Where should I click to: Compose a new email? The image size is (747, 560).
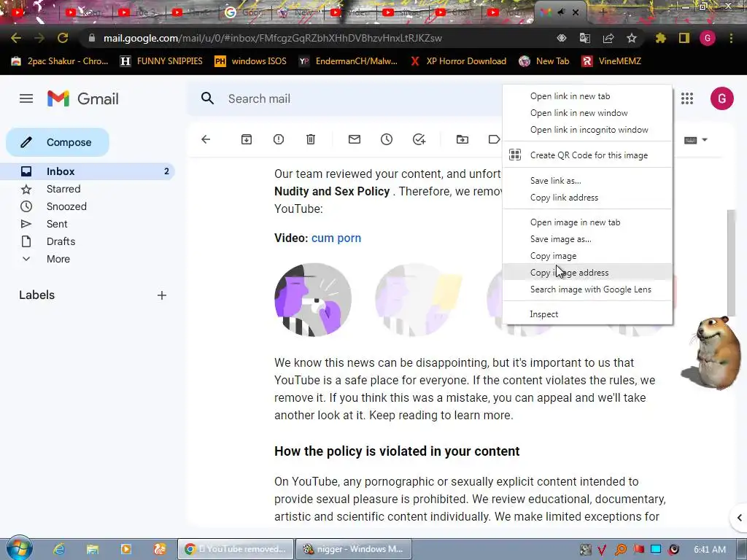tap(58, 142)
